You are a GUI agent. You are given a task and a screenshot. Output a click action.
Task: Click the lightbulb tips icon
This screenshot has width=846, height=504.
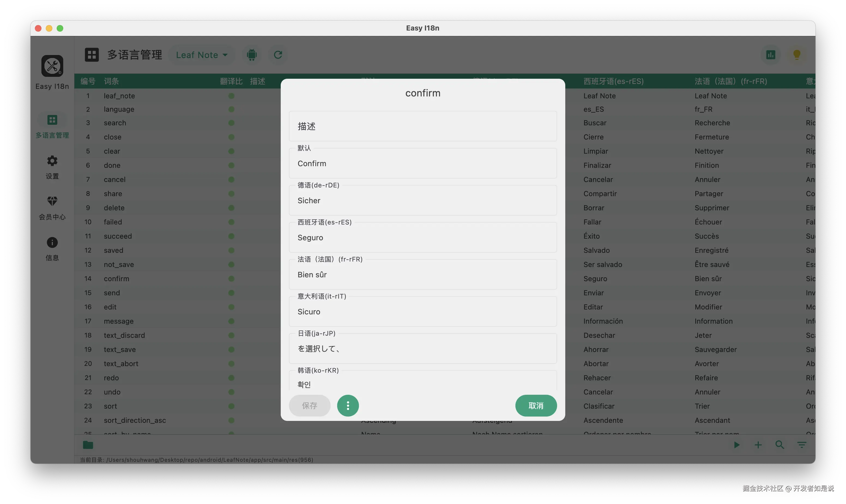pos(797,54)
